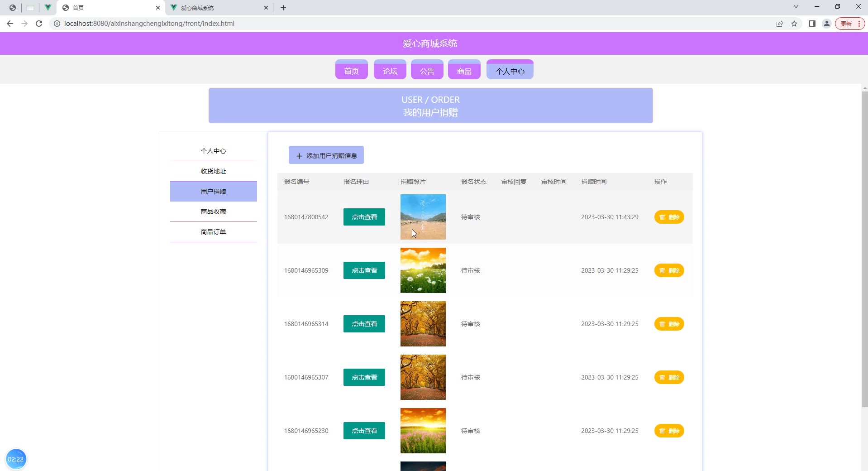The width and height of the screenshot is (868, 471).
Task: Click 待审核 status of record 1680146965309
Action: tap(471, 270)
